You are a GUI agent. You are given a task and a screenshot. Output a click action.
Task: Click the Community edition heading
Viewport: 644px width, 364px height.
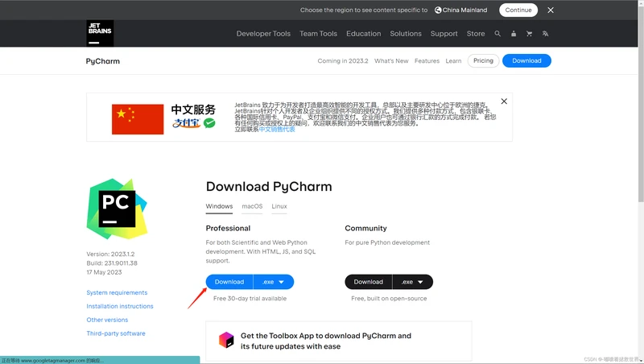[x=366, y=228]
